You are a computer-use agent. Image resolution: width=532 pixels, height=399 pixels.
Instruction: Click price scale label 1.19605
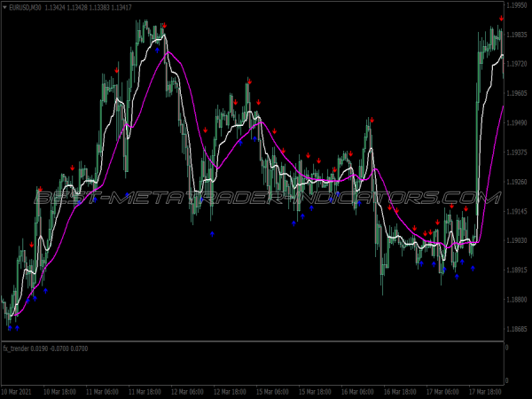tap(517, 93)
